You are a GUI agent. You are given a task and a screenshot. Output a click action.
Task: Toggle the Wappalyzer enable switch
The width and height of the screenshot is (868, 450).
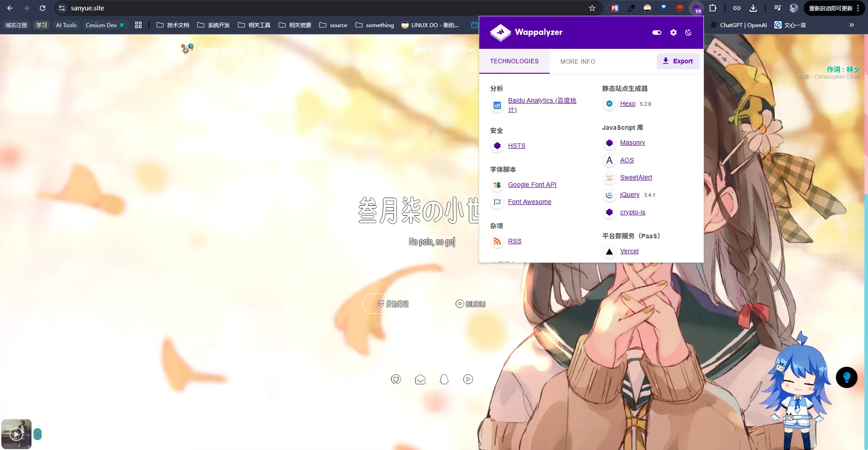coord(656,32)
